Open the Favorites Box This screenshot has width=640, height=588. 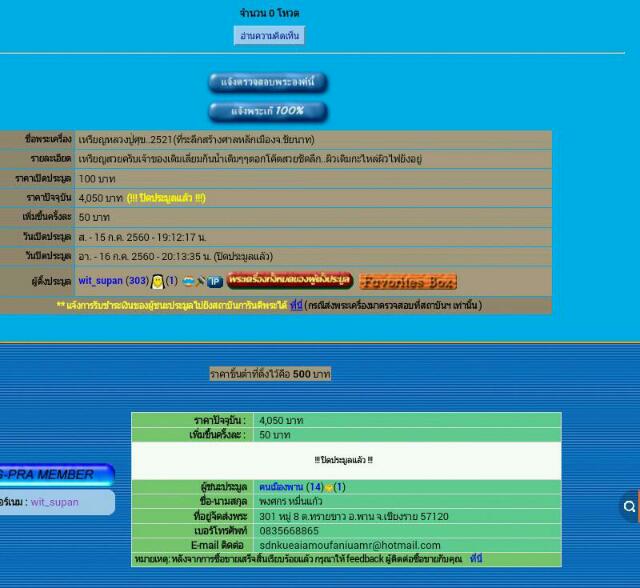(407, 282)
